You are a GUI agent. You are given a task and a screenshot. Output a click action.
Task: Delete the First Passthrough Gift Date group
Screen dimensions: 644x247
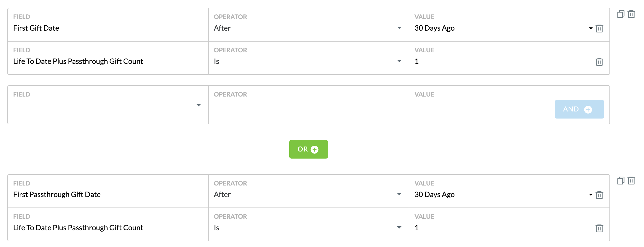coord(631,181)
